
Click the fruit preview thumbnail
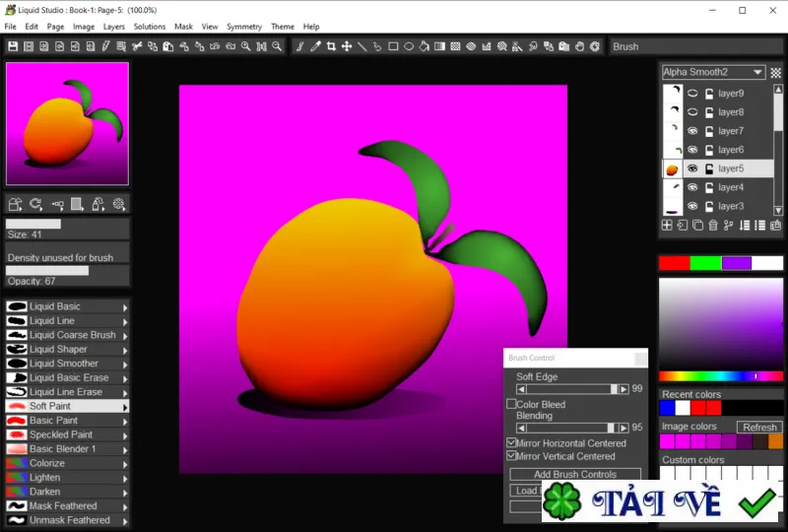(x=67, y=124)
